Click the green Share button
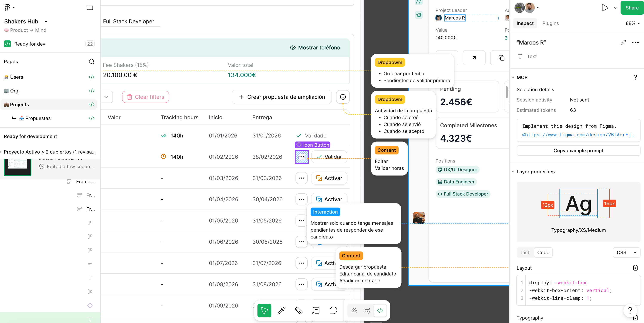The height and width of the screenshot is (323, 644). click(x=632, y=8)
